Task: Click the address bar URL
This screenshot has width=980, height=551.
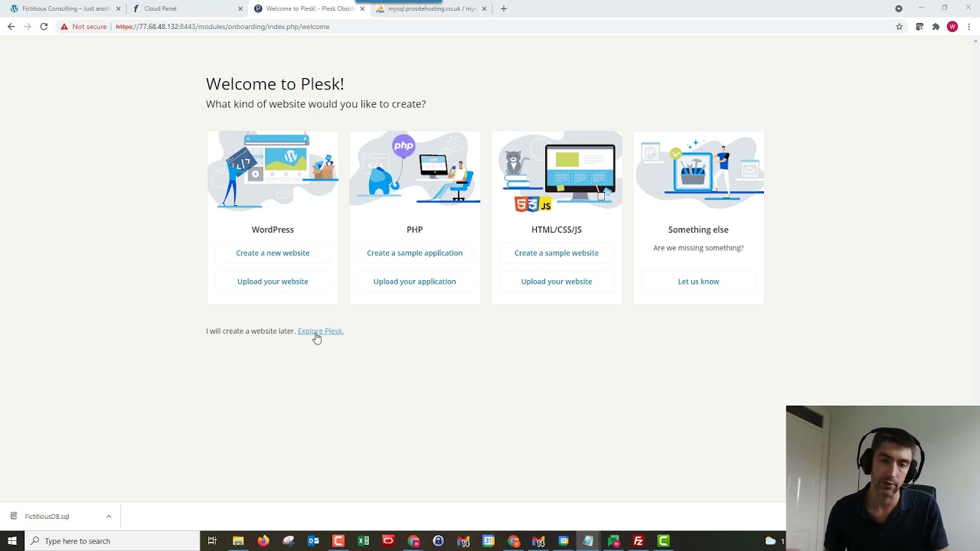Action: (x=223, y=27)
